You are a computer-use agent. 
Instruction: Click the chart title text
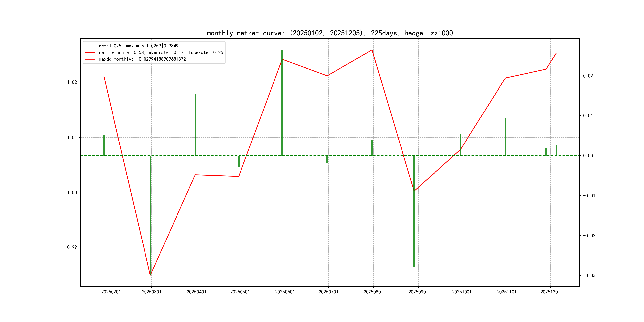[x=330, y=33]
